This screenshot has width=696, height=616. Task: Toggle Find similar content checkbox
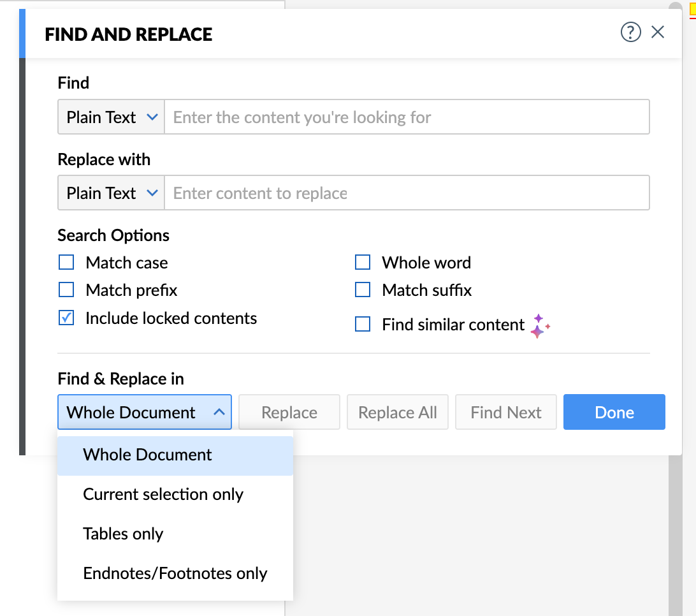363,325
